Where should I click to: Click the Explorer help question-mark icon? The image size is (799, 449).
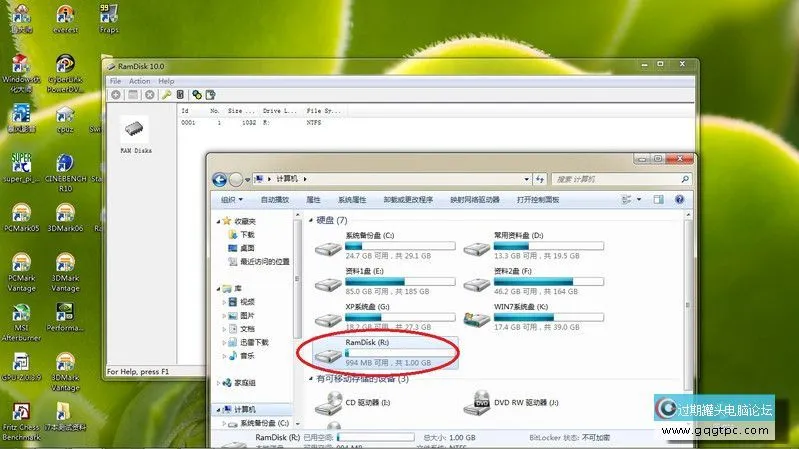click(x=679, y=200)
